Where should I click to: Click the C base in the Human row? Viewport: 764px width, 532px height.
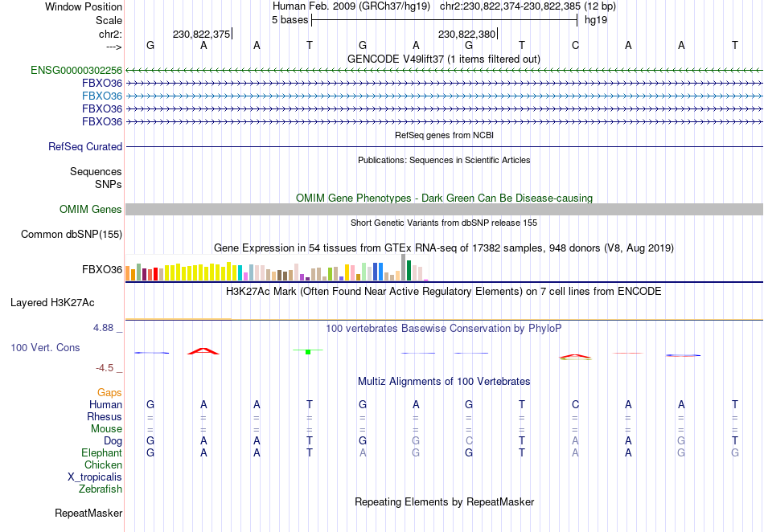576,404
